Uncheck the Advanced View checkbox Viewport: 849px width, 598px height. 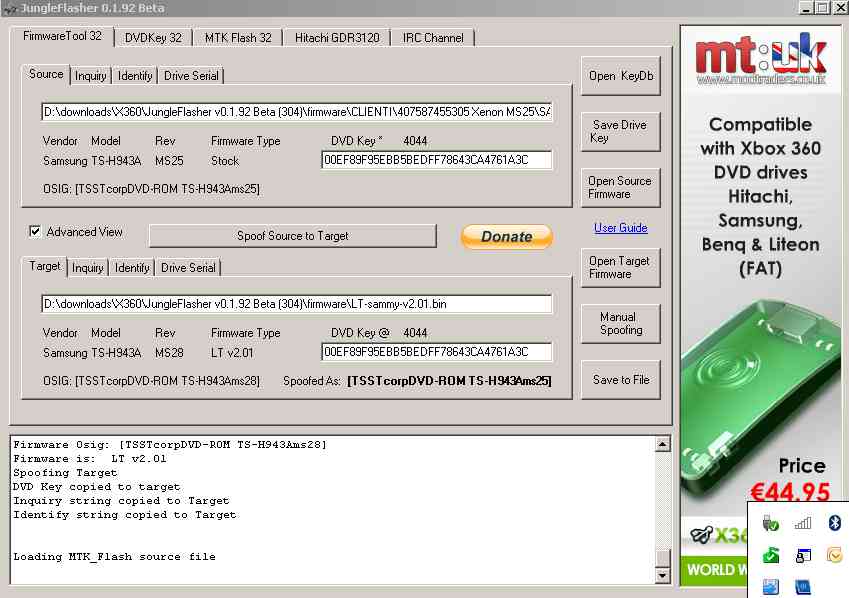click(x=35, y=232)
